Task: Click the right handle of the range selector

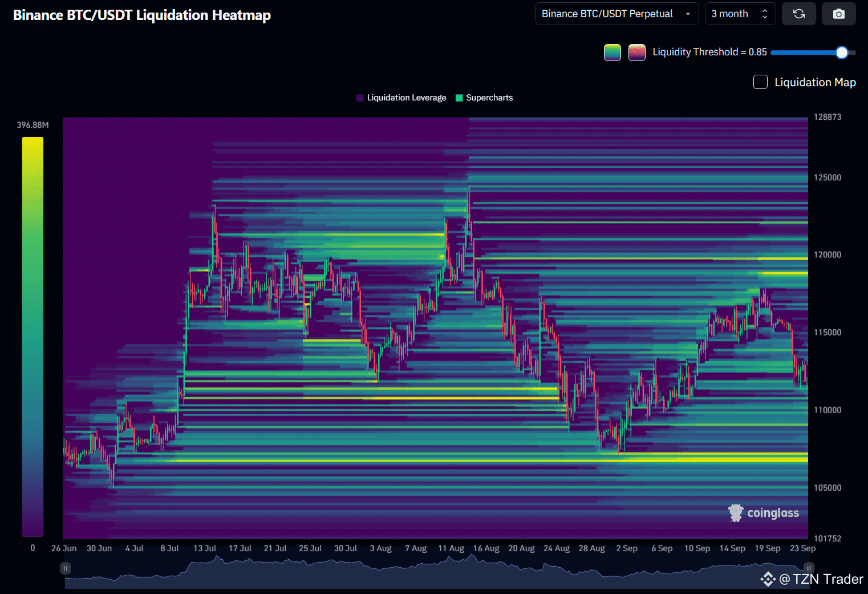Action: click(809, 568)
